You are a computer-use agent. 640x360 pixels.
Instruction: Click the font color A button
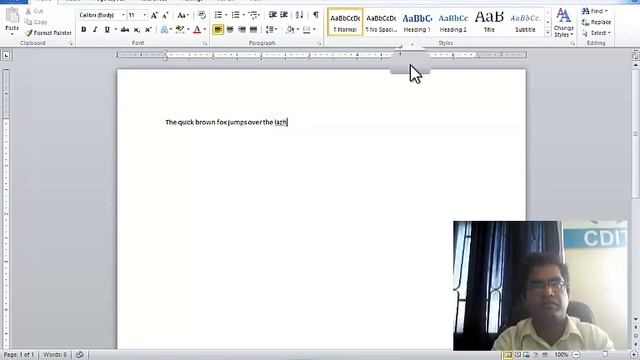pyautogui.click(x=197, y=29)
